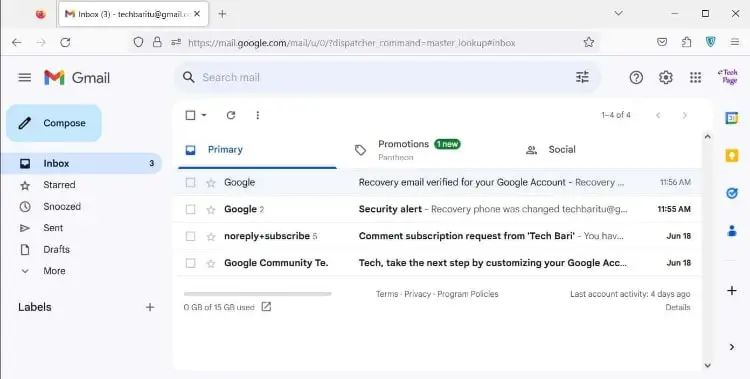Image resolution: width=750 pixels, height=379 pixels.
Task: Reload the page in Firefox
Action: [65, 42]
